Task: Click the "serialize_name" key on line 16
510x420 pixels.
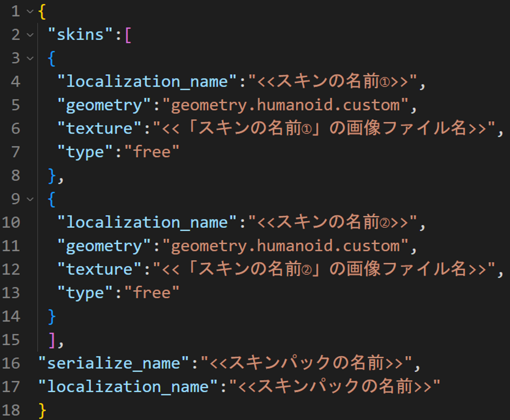Action: 113,363
